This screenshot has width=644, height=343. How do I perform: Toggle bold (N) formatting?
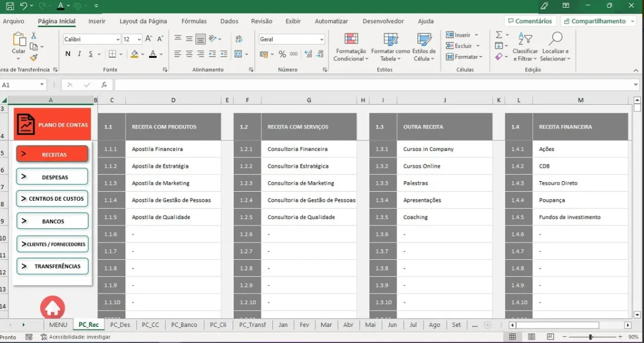68,54
